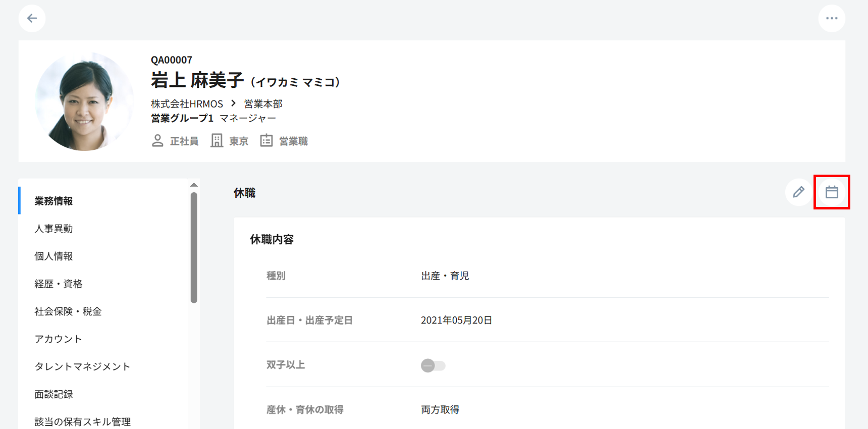Toggle the 双子以上 switch
The width and height of the screenshot is (868, 429).
pyautogui.click(x=433, y=365)
